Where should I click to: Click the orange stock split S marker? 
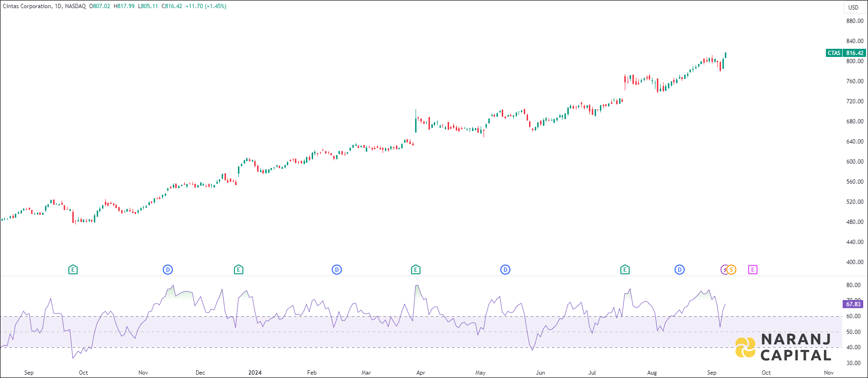click(732, 270)
